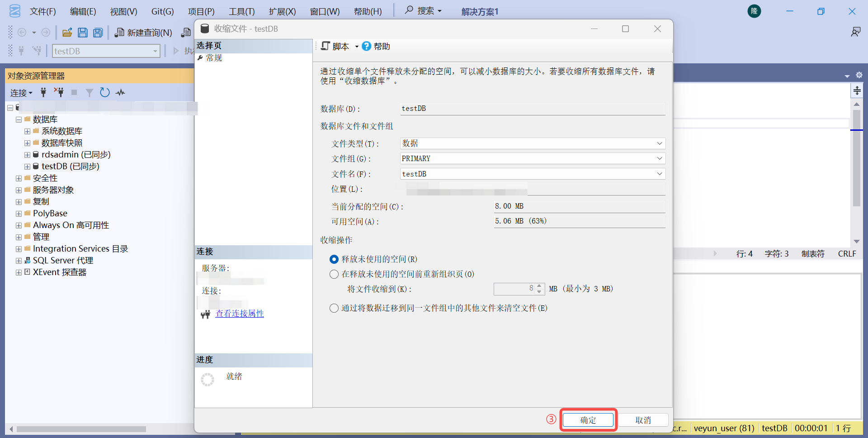Click the disconnect plug icon in Object Explorer
The image size is (868, 438).
coord(59,92)
